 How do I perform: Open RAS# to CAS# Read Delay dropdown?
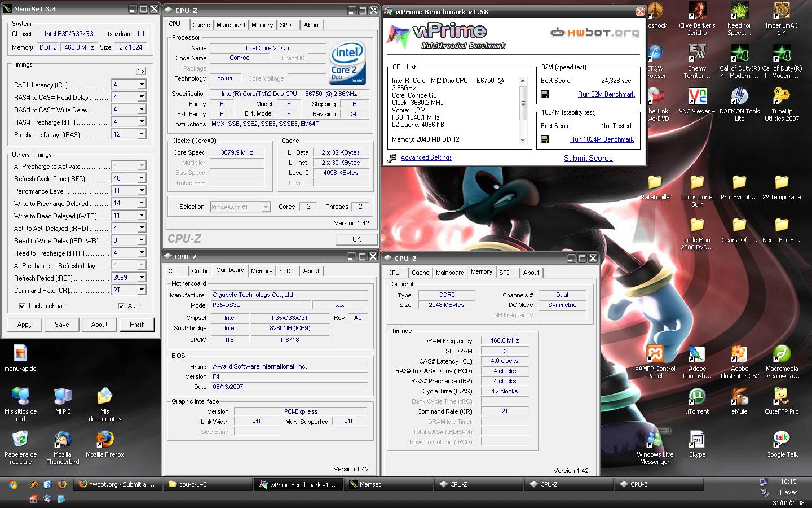point(142,97)
